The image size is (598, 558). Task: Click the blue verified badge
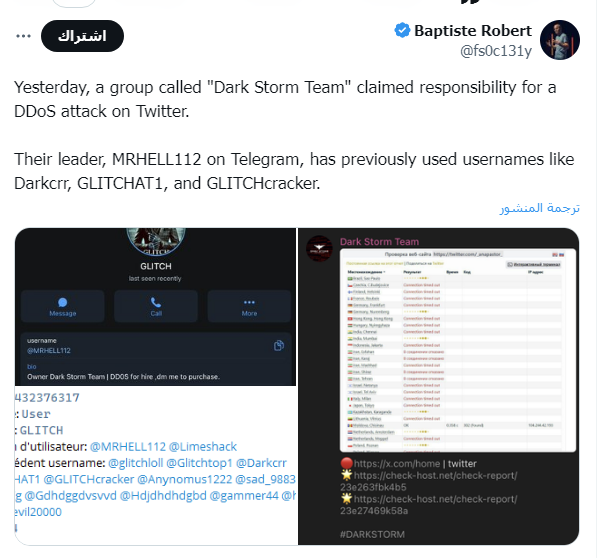click(x=402, y=30)
